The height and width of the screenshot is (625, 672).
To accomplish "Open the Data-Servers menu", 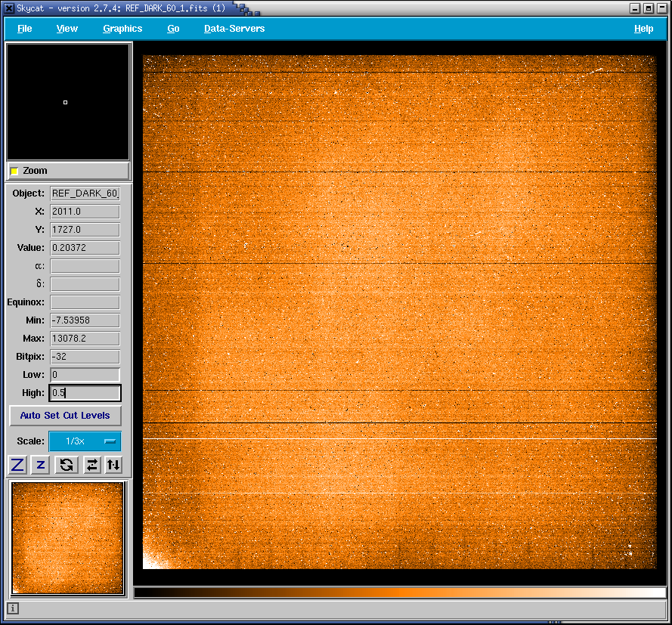I will [x=234, y=29].
